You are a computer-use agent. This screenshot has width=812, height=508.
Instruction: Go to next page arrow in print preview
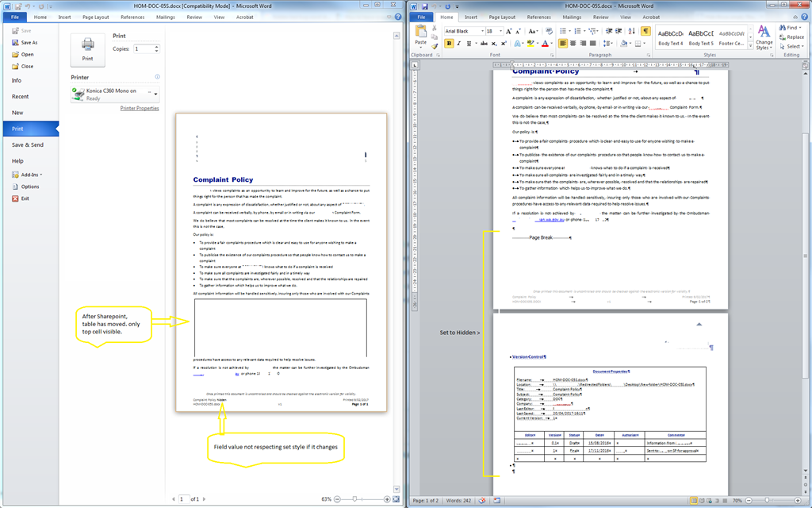pos(204,499)
